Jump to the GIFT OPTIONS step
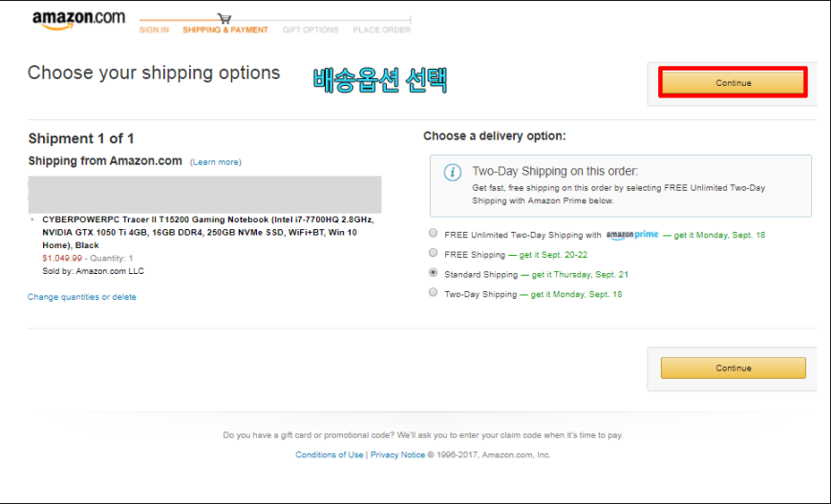Image resolution: width=831 pixels, height=504 pixels. [310, 31]
